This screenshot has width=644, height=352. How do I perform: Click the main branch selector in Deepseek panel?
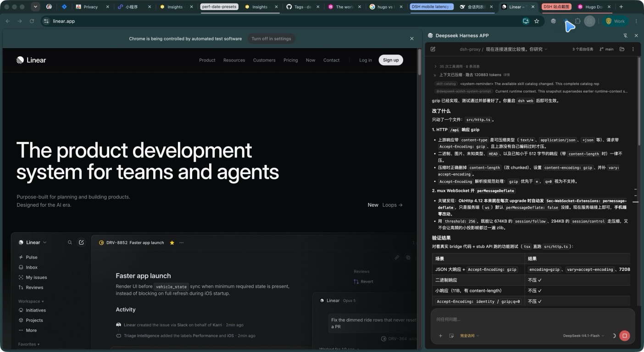pyautogui.click(x=606, y=49)
